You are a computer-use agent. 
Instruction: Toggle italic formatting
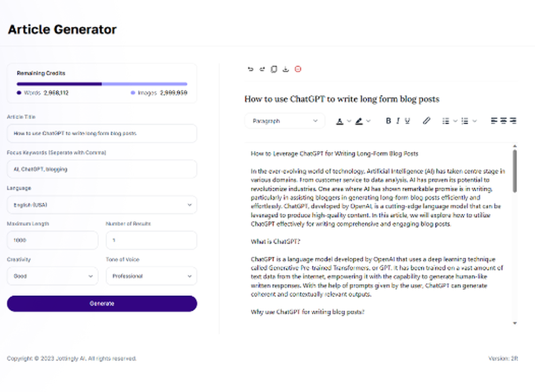(x=398, y=121)
